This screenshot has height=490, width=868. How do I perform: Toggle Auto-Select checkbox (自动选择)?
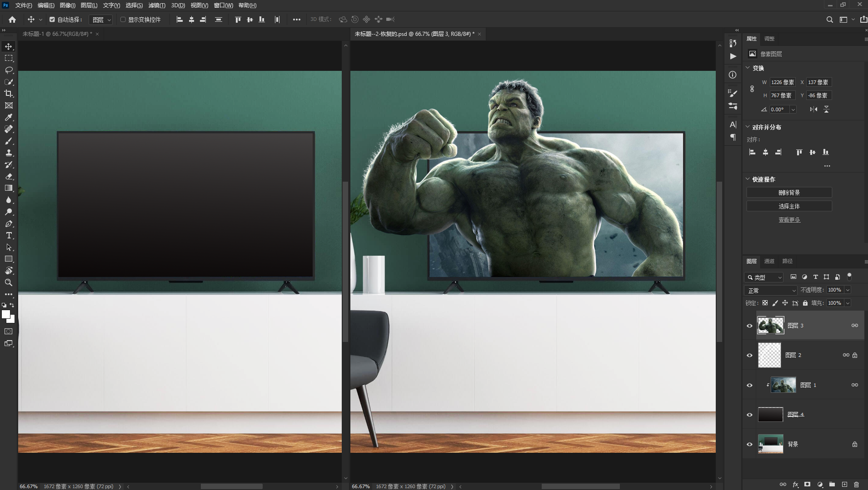[x=52, y=20]
